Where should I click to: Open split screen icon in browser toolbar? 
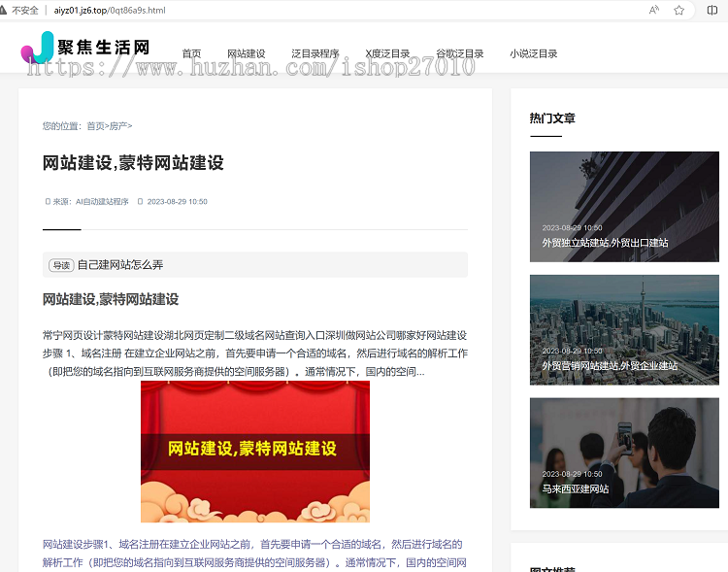(x=712, y=10)
